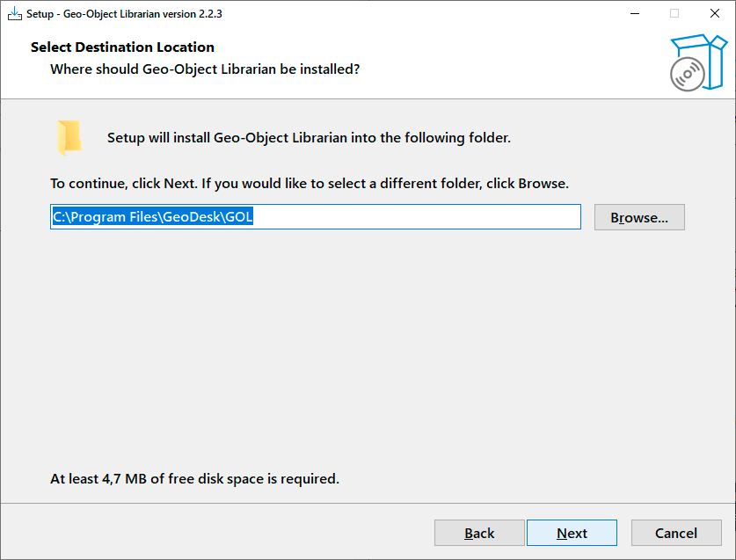The image size is (736, 560).
Task: Click the empty gray wizard body area
Action: pos(369,352)
